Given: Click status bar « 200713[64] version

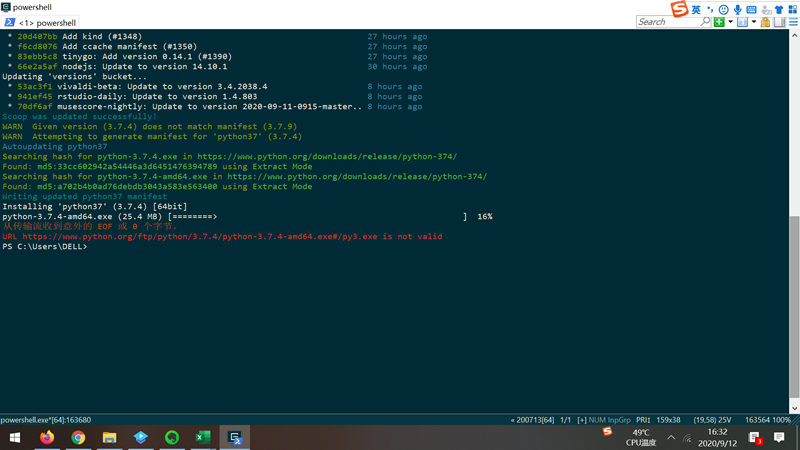Looking at the screenshot, I should coord(532,420).
